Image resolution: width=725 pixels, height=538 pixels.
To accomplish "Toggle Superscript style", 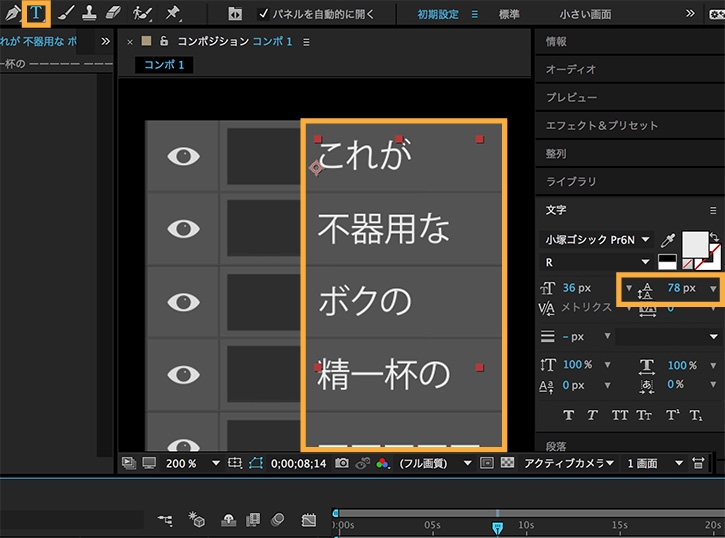I will pos(672,415).
